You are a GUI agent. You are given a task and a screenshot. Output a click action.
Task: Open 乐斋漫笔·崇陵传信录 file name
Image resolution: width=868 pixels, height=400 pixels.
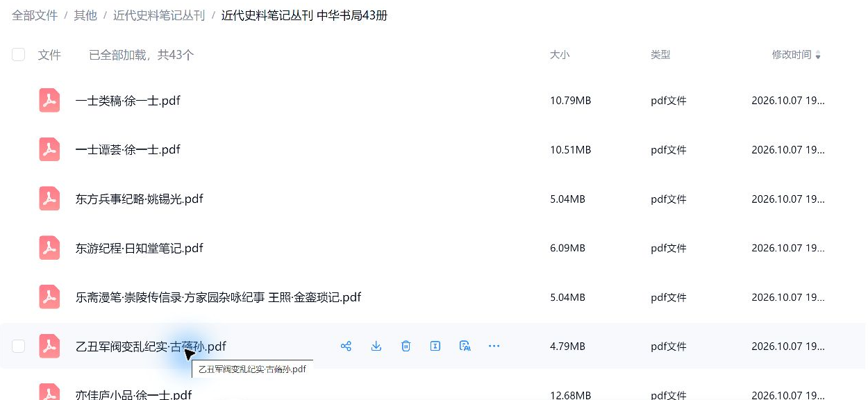[x=218, y=297]
